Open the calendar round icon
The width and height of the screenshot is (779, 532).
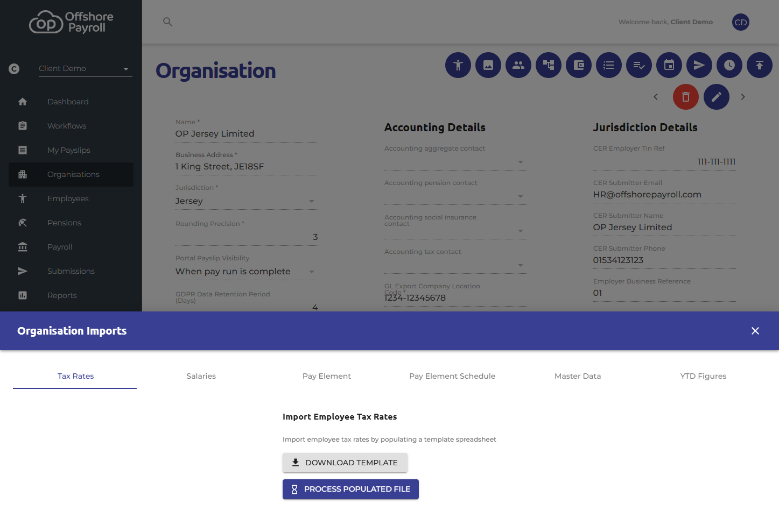coord(669,65)
